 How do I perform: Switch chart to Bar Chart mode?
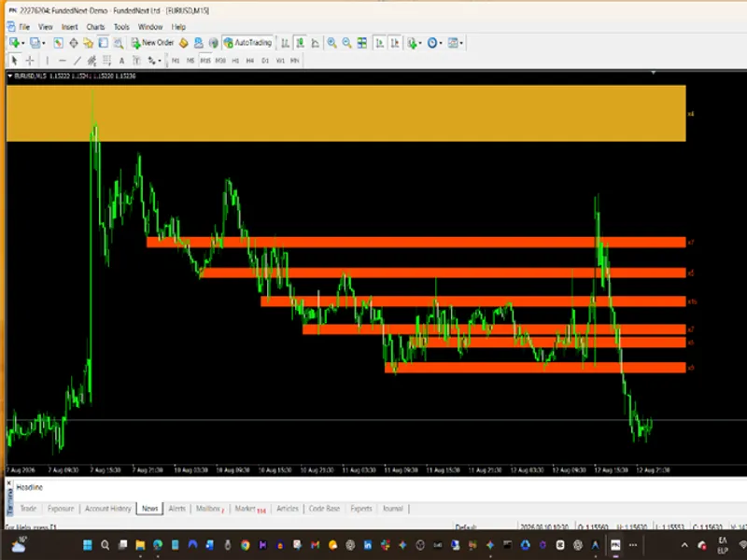[285, 43]
